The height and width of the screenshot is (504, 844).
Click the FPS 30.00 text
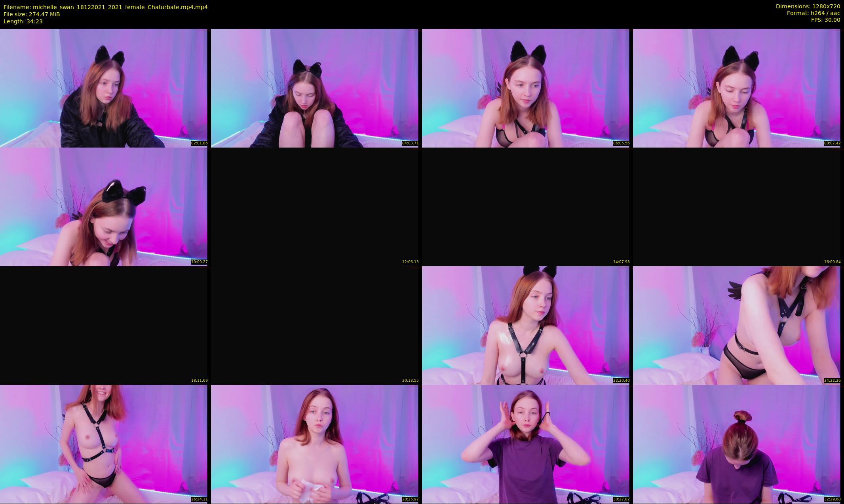(825, 20)
